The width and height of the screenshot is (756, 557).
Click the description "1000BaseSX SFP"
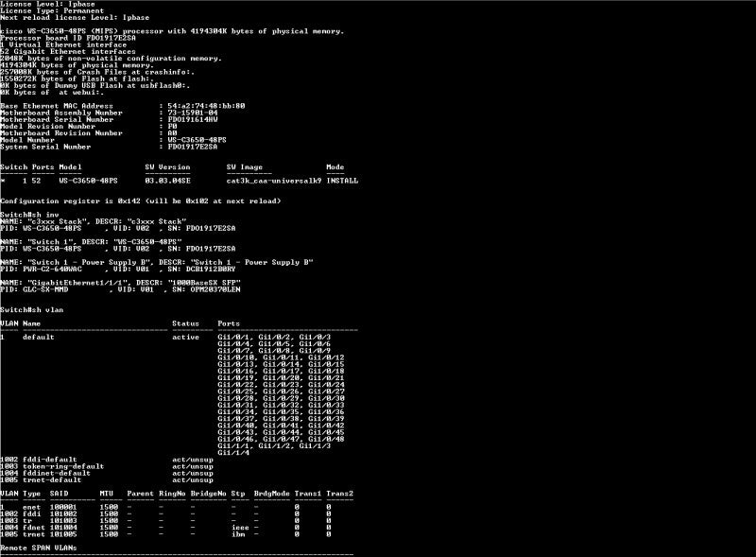pyautogui.click(x=204, y=283)
